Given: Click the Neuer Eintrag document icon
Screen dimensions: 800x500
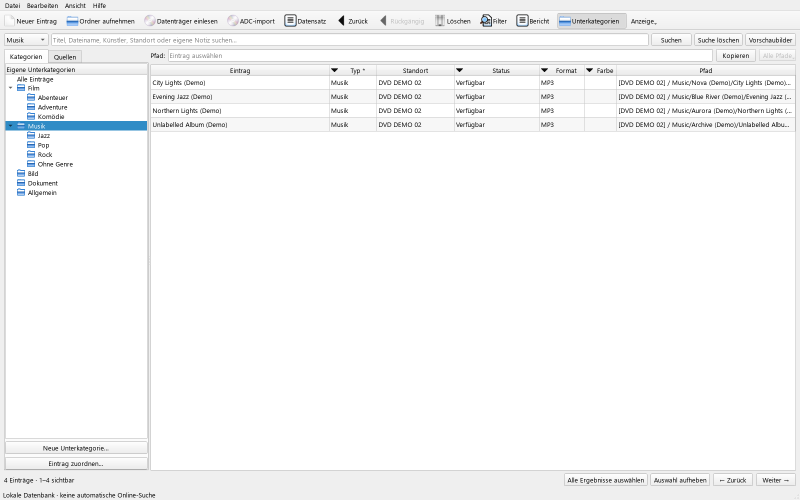Looking at the screenshot, I should (x=10, y=21).
